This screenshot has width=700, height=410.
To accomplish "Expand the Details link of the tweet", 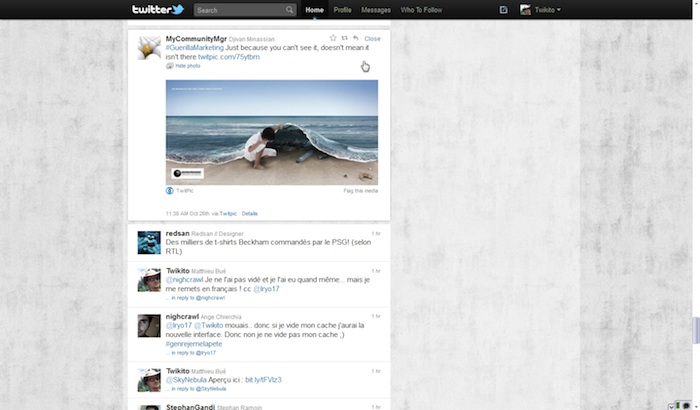I will click(249, 213).
